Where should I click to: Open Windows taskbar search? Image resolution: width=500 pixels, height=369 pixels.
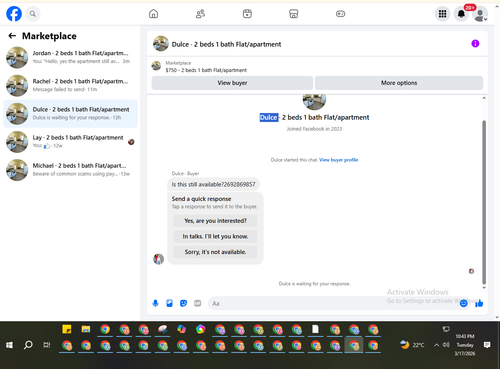(x=28, y=345)
